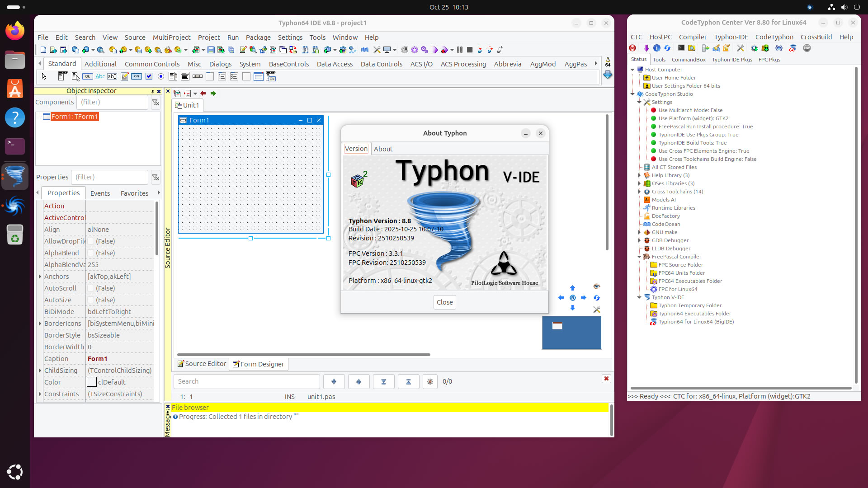Expand the Cross Toolchains (14) tree node
The width and height of the screenshot is (868, 488).
coord(639,192)
